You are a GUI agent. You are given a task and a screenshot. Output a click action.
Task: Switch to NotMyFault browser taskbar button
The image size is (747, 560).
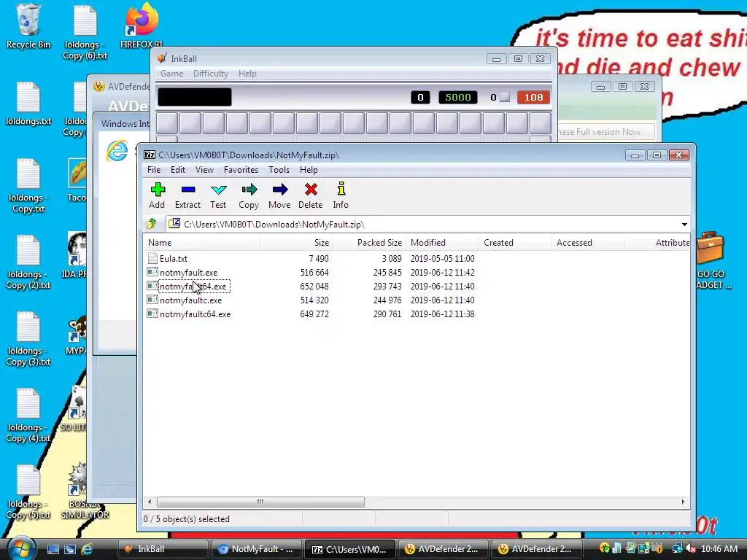point(256,549)
